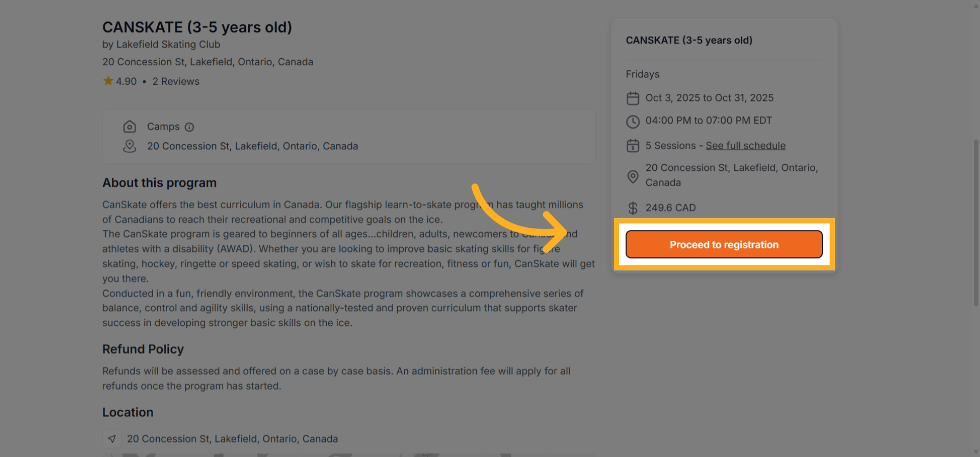Click the vertical page scrollbar
The width and height of the screenshot is (980, 457).
[976, 222]
